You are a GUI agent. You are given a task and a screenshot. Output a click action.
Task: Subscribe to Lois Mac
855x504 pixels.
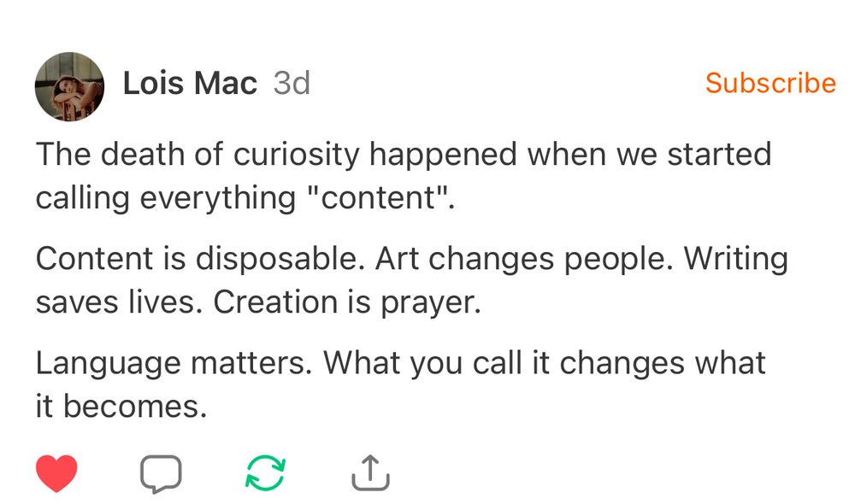770,83
